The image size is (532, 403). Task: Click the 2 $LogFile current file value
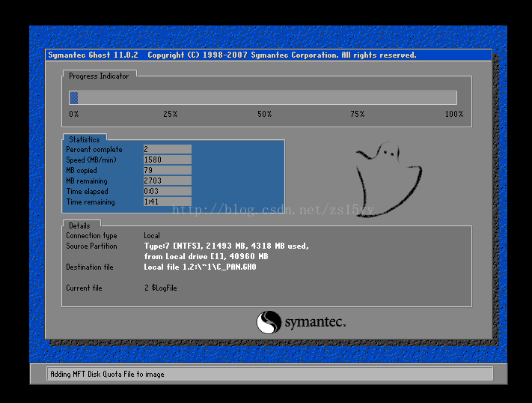click(160, 288)
